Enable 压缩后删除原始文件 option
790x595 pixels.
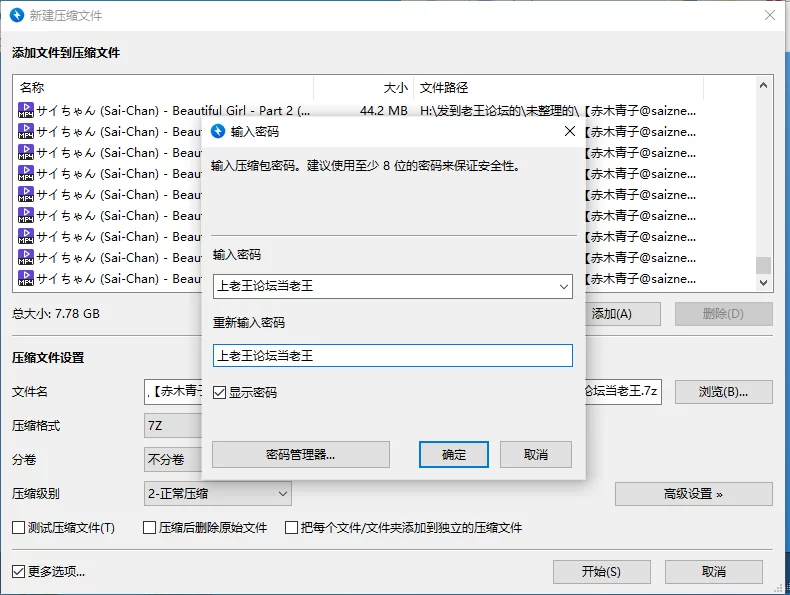(150, 527)
